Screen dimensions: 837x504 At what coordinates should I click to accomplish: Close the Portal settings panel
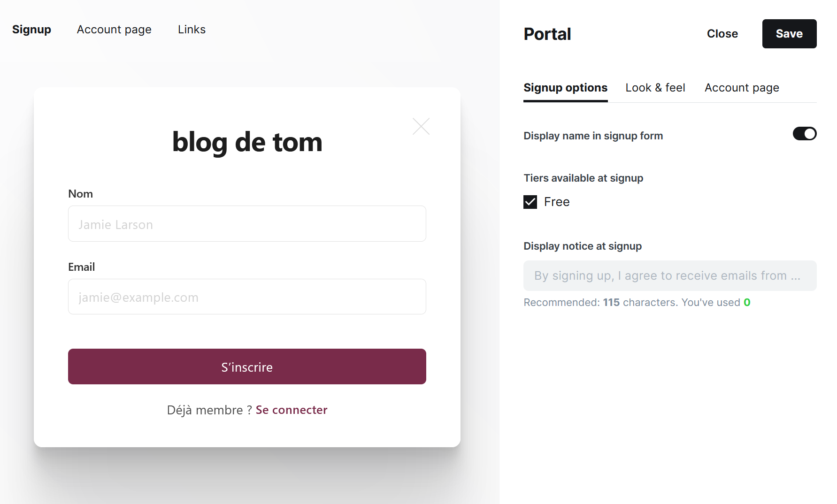pyautogui.click(x=722, y=34)
